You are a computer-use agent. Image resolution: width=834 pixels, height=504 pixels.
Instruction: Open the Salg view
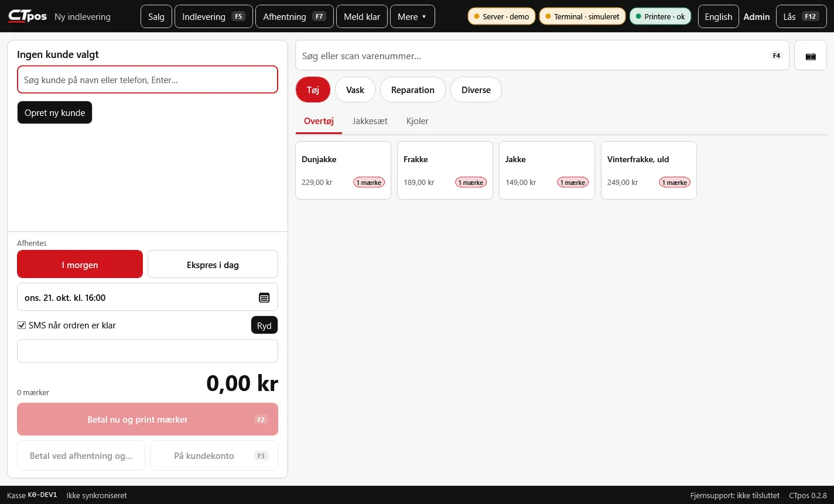[156, 16]
